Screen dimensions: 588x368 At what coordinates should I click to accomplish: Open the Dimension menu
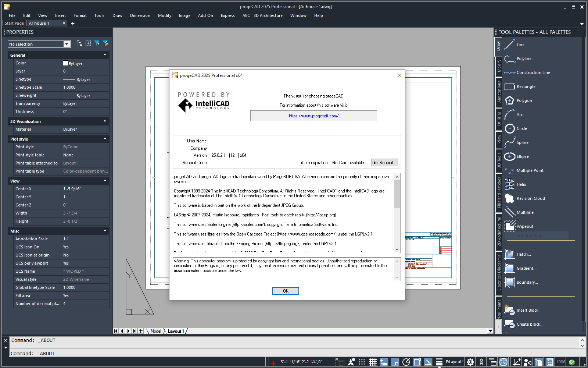click(x=140, y=15)
